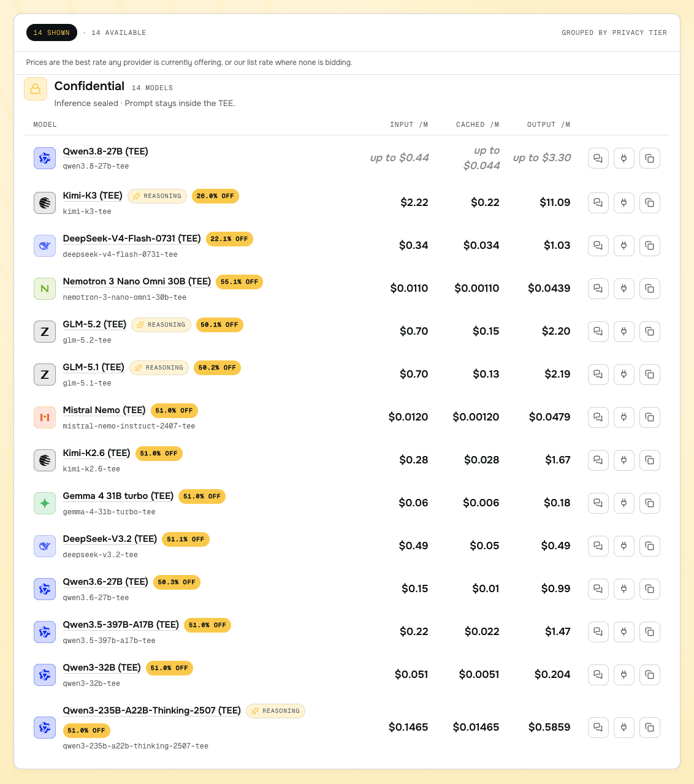Viewport: 694px width, 784px height.
Task: Click copy icon in Kimi-K3 row
Action: 650,202
